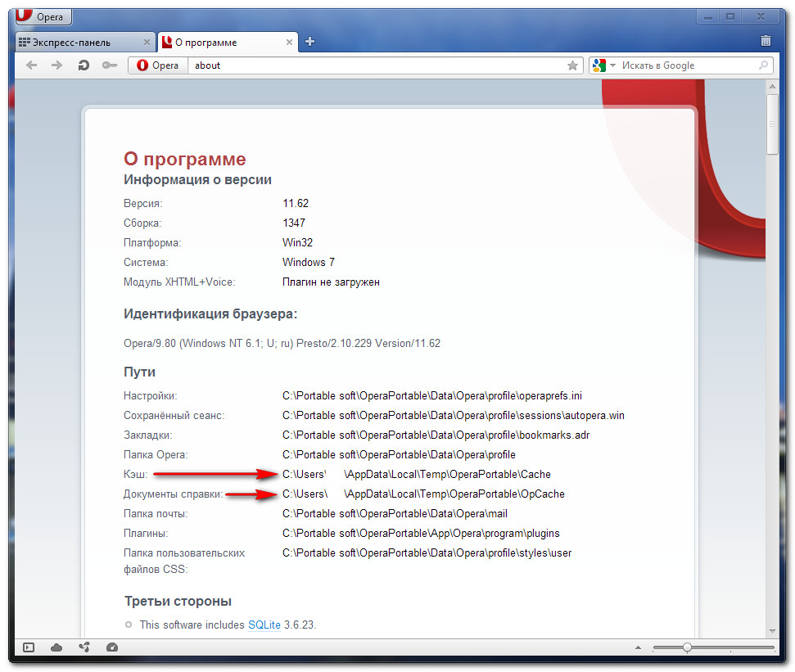This screenshot has width=795, height=672.
Task: Maximize the Opera window
Action: [x=730, y=16]
